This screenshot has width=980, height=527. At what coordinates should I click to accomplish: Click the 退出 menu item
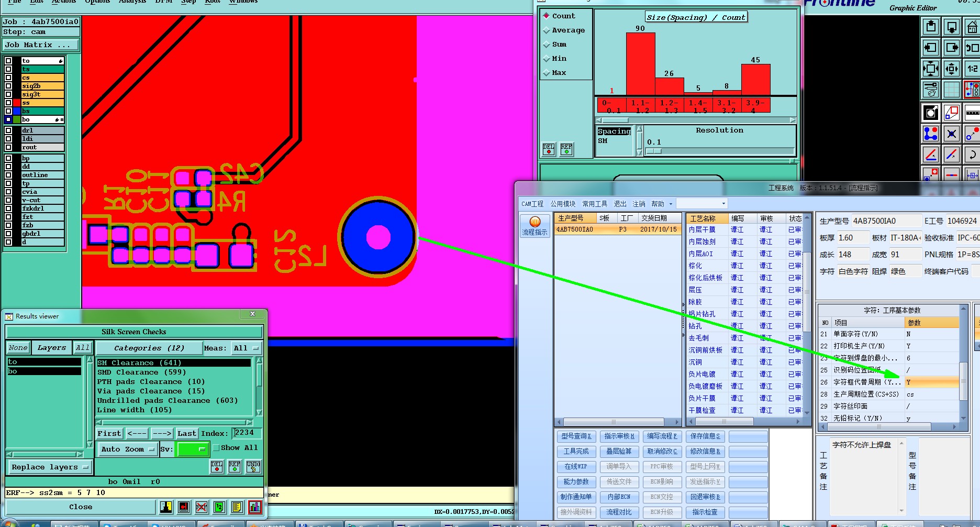click(x=620, y=204)
